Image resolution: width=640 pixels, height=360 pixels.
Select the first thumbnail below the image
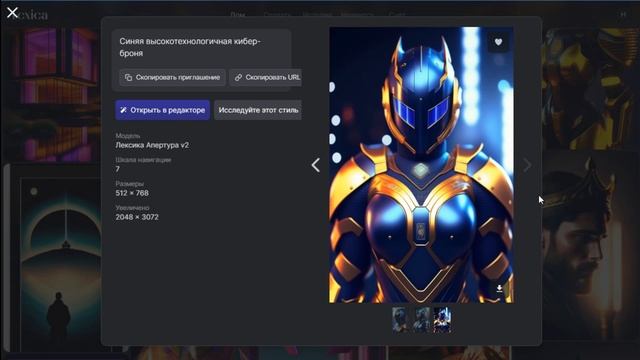[x=400, y=320]
